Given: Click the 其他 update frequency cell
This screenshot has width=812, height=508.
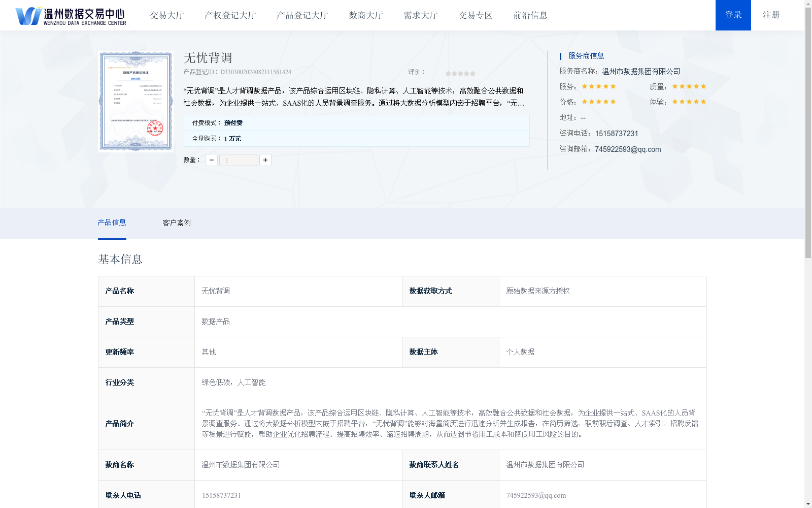Looking at the screenshot, I should (x=298, y=352).
